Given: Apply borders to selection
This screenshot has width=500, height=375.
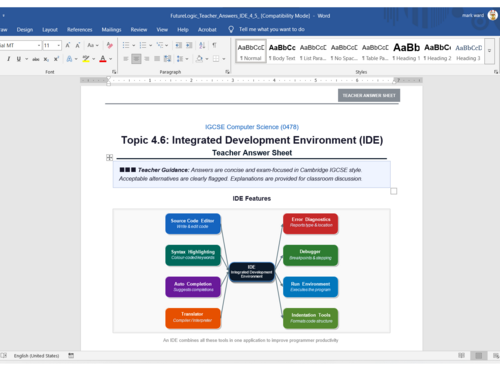Looking at the screenshot, I should [216, 59].
